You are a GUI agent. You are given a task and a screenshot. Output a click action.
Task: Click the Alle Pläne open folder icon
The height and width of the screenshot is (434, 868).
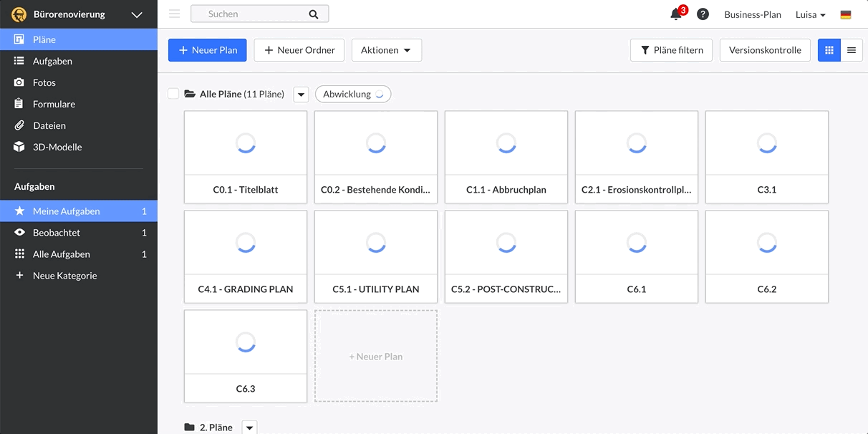pyautogui.click(x=190, y=94)
